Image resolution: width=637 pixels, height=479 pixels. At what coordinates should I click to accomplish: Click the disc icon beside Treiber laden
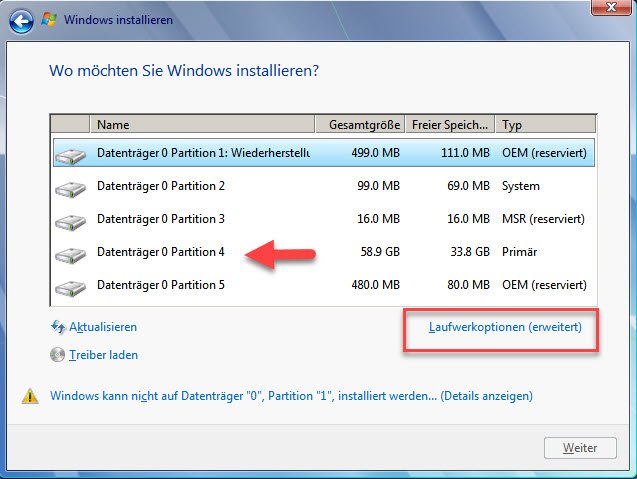57,355
